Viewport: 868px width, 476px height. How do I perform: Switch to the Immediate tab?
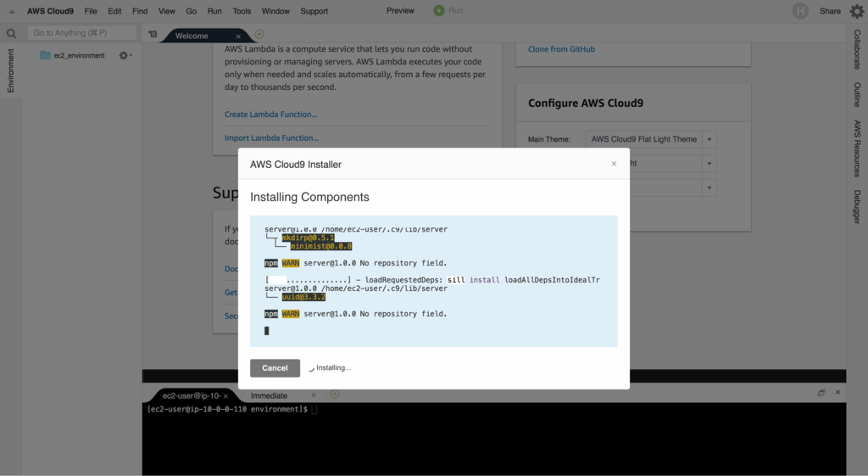(x=269, y=395)
